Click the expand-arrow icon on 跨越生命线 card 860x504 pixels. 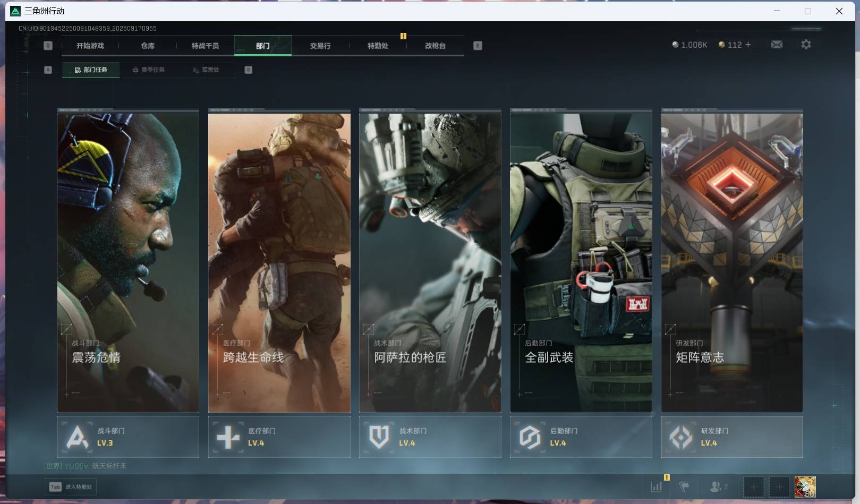[217, 329]
